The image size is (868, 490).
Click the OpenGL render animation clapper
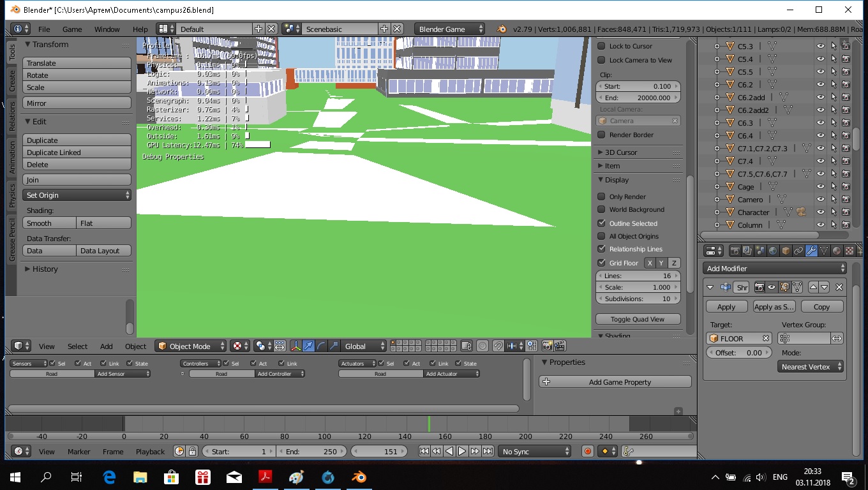tap(560, 346)
